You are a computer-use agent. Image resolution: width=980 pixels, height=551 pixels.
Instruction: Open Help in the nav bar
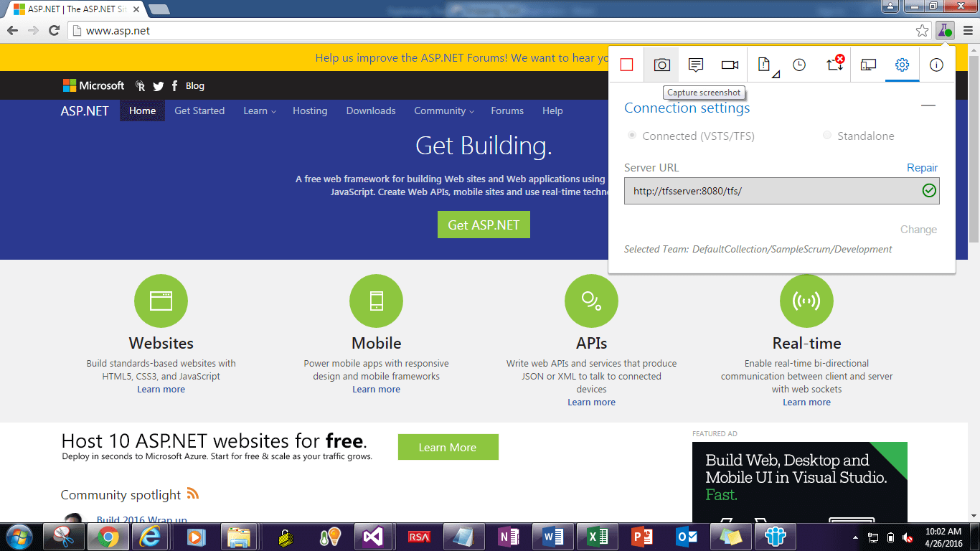tap(552, 110)
